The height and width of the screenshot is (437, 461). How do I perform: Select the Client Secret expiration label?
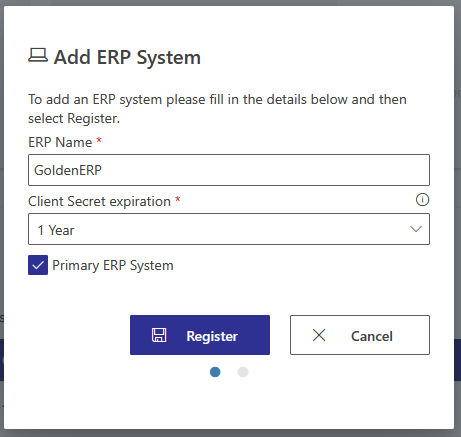tap(99, 201)
